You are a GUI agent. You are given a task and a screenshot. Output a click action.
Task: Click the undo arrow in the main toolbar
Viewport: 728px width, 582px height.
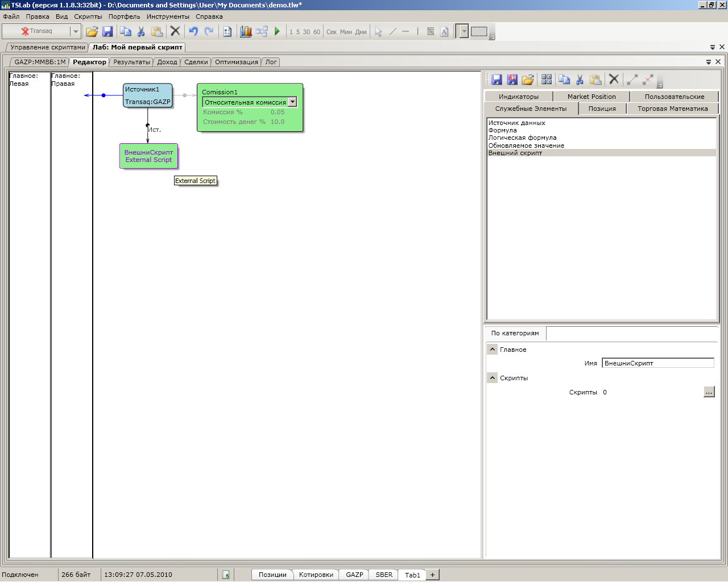tap(193, 31)
